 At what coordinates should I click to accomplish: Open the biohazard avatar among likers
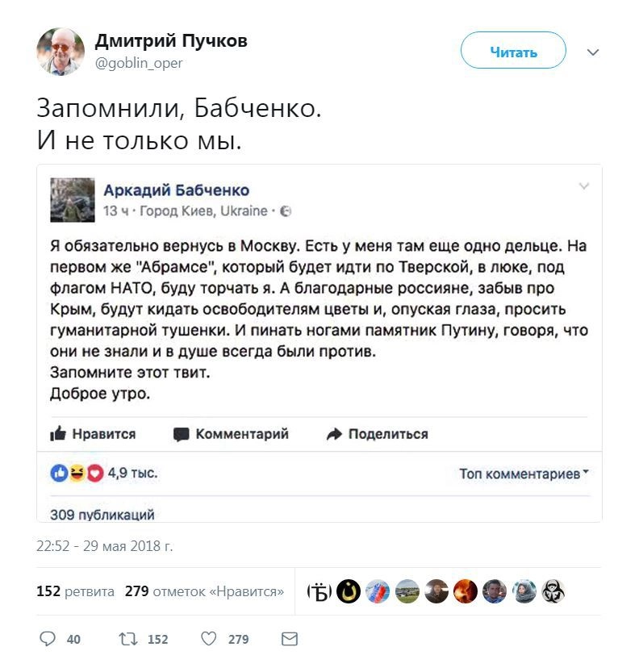click(553, 591)
